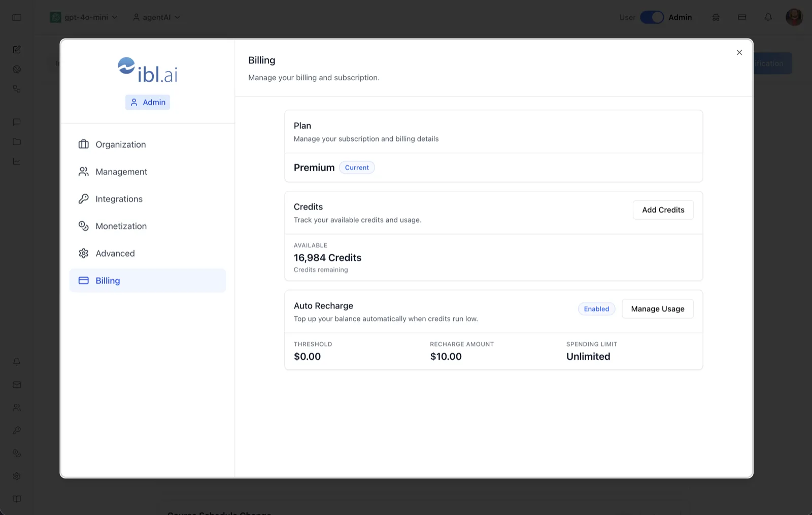Click the $10.00 recharge amount value

pos(446,357)
